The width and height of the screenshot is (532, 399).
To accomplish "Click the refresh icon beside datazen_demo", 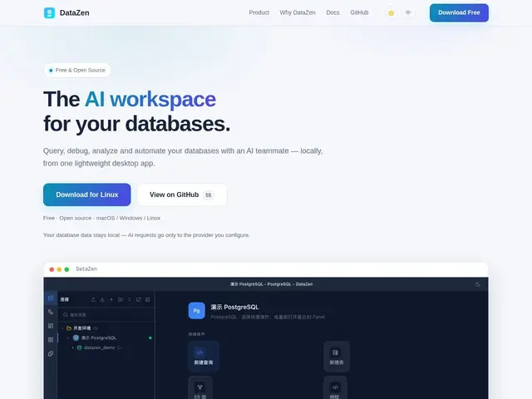I will (x=120, y=347).
